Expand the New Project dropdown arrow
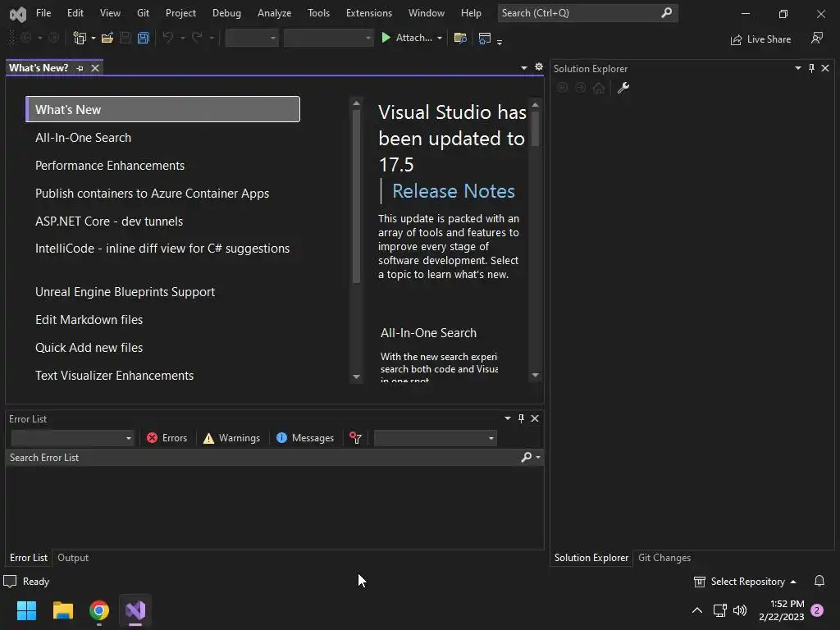Screen dimensions: 840x630 (94, 38)
